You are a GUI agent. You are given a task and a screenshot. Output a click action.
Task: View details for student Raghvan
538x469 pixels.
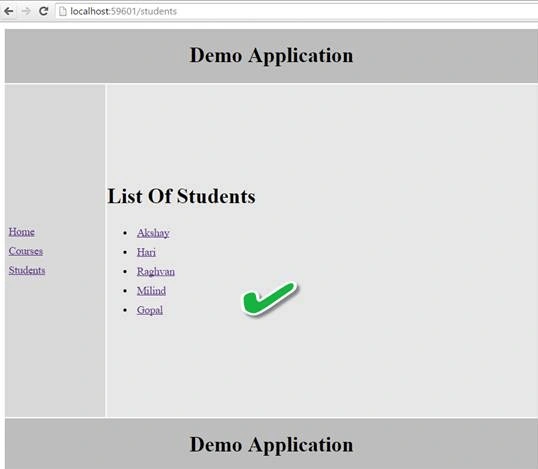(156, 272)
